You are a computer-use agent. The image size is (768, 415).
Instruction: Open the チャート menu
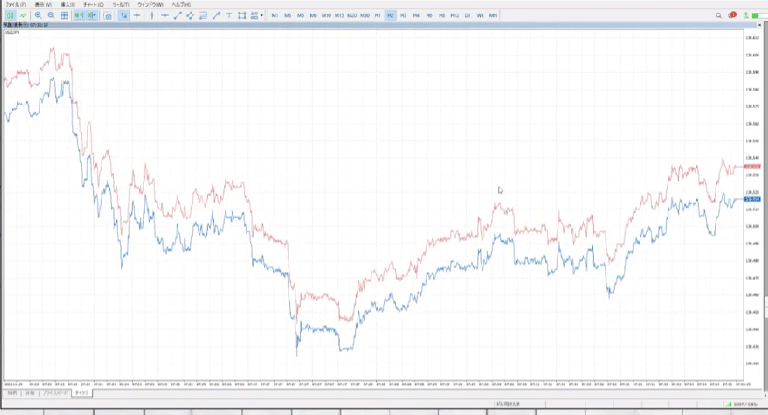93,4
